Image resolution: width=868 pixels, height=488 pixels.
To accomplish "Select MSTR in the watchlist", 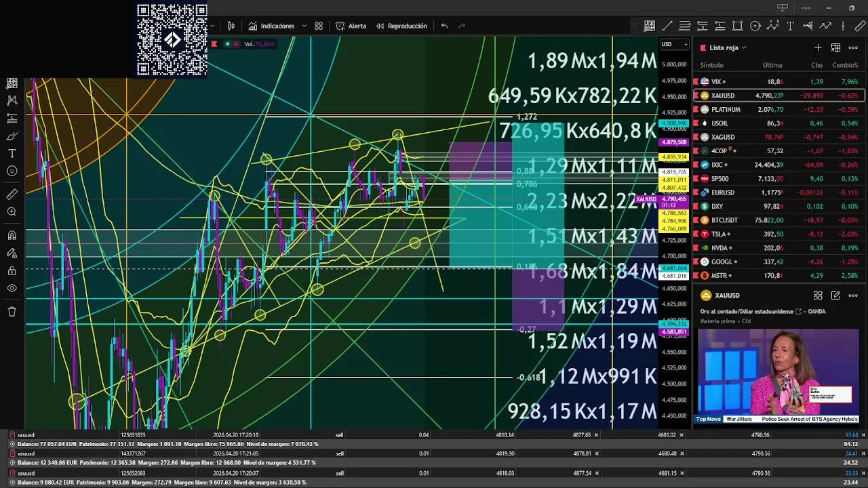I will 779,276.
